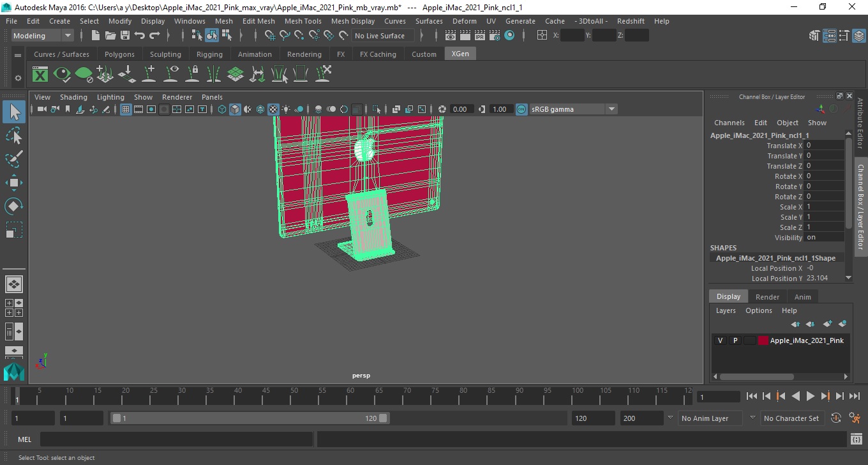Screen dimensions: 868x465
Task: Activate the Paint Selection tool
Action: pos(14,159)
